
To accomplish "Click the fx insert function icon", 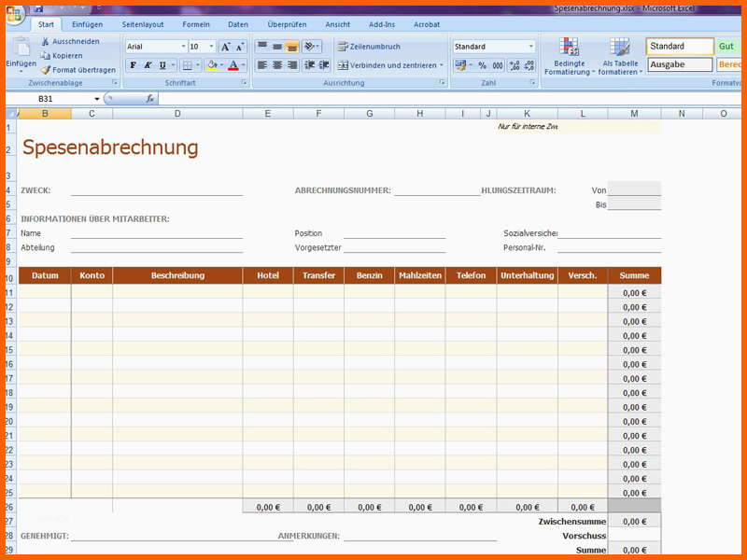I will [x=150, y=99].
